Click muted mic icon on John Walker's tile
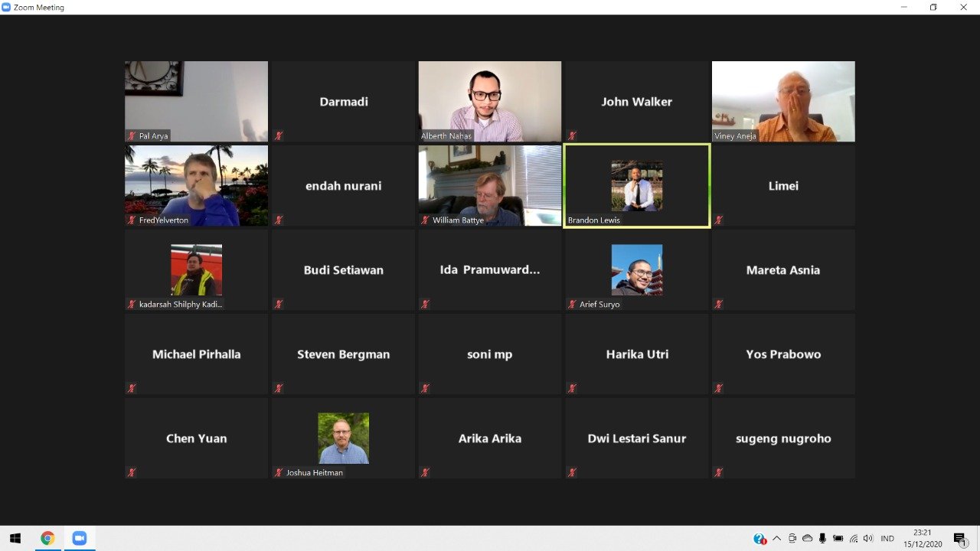This screenshot has width=980, height=551. 572,135
